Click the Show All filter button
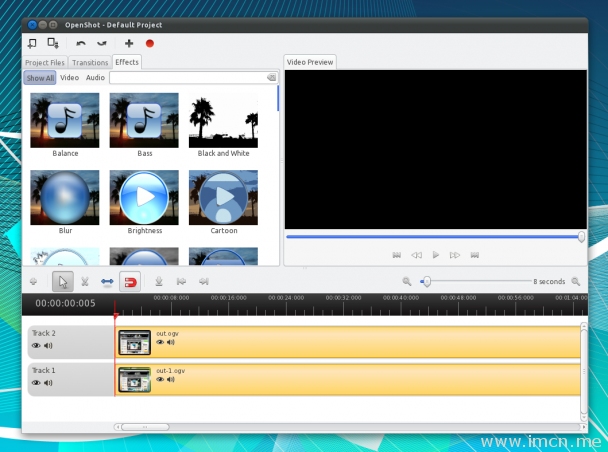 [x=40, y=78]
